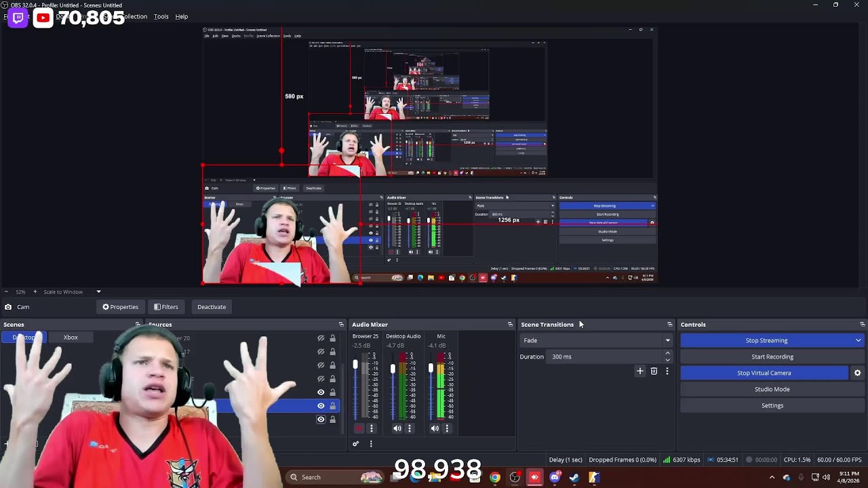This screenshot has height=488, width=868.
Task: Adjust the Mic volume slider
Action: 431,368
